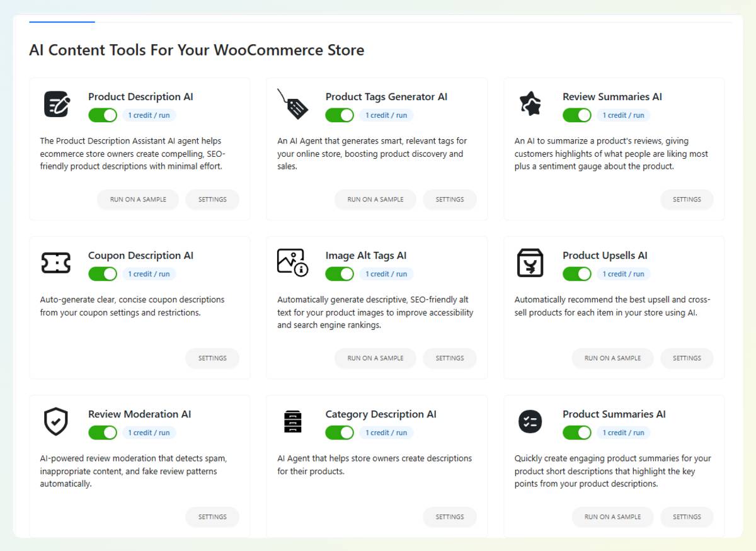This screenshot has height=551, width=756.
Task: Click credit badge under Product Upsells AI
Action: (x=624, y=274)
